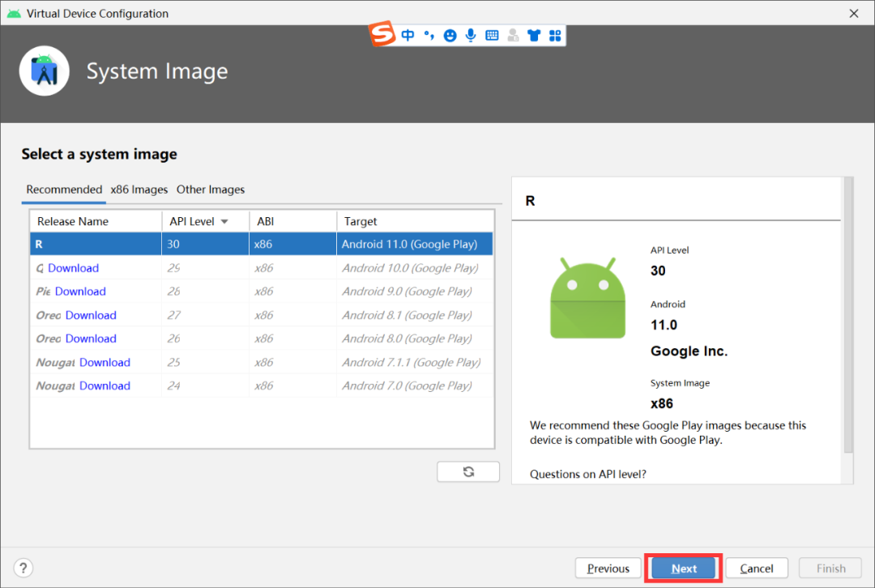Click the Next button
Viewport: 875px width, 588px height.
click(x=684, y=569)
